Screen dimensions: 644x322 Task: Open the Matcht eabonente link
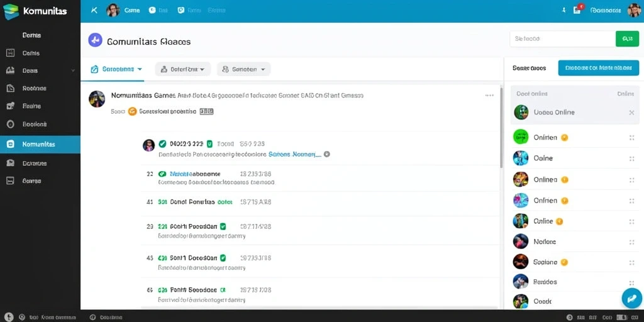click(x=195, y=174)
